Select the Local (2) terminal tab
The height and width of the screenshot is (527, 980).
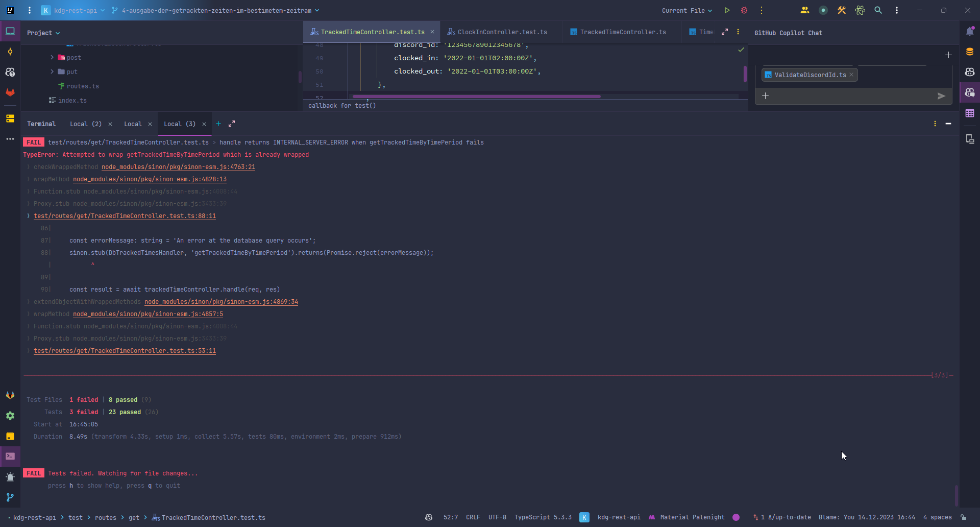(85, 124)
